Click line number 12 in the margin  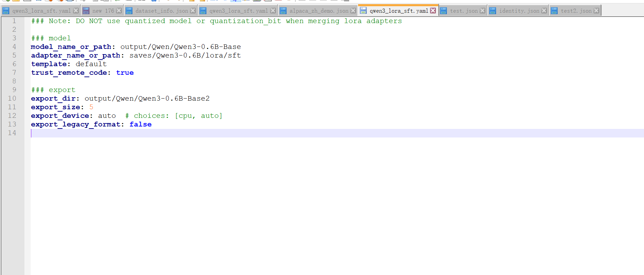12,116
